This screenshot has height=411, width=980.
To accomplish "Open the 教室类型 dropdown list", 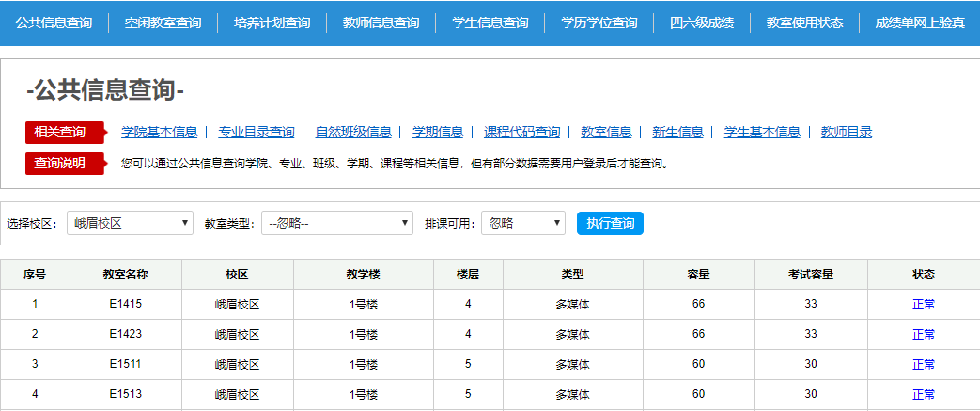I will click(x=337, y=223).
